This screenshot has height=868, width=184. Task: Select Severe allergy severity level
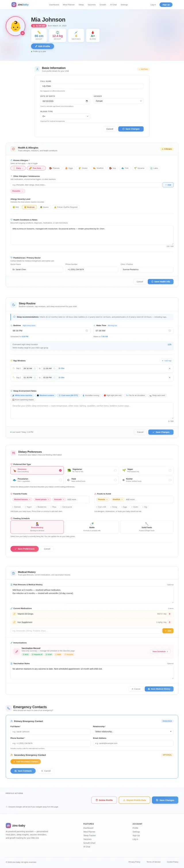click(x=44, y=207)
